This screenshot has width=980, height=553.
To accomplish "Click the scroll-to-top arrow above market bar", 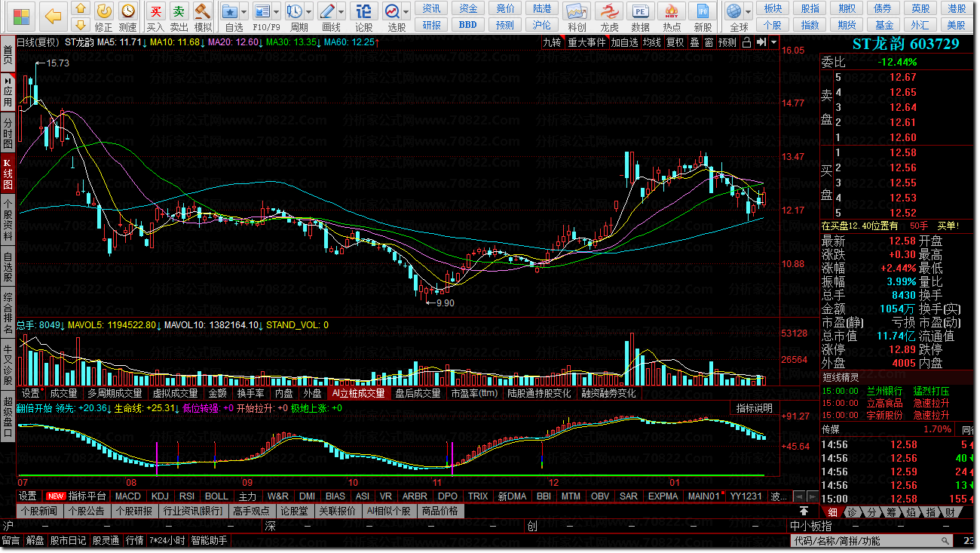I will pyautogui.click(x=804, y=511).
